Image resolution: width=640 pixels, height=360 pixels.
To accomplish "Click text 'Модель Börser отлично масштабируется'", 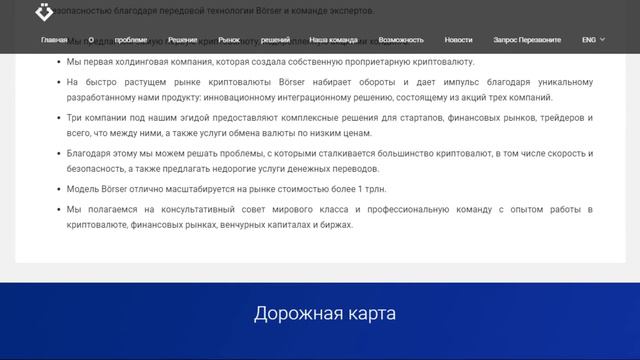I will [x=151, y=189].
